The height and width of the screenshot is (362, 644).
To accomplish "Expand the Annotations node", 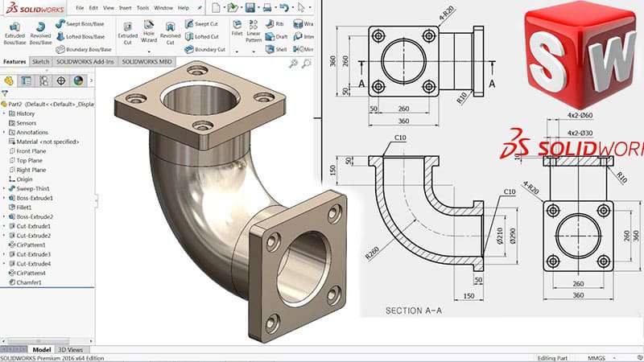I will tap(4, 133).
